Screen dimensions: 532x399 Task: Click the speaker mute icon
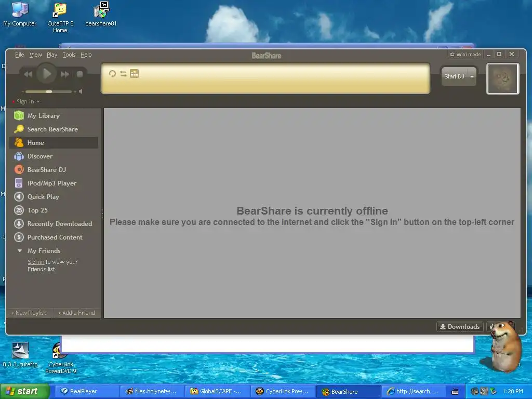pyautogui.click(x=81, y=91)
